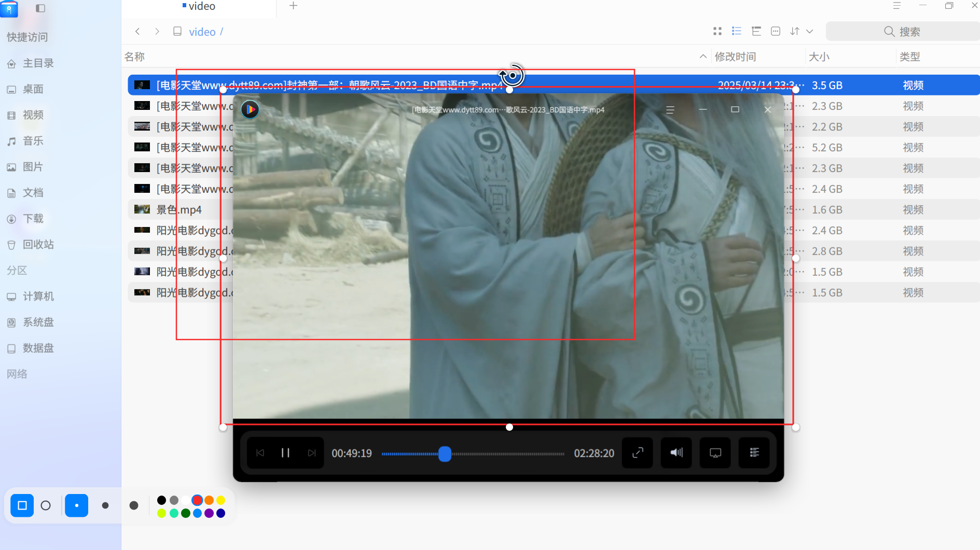Choose the thickest line width dot
The image size is (980, 550).
(x=134, y=505)
